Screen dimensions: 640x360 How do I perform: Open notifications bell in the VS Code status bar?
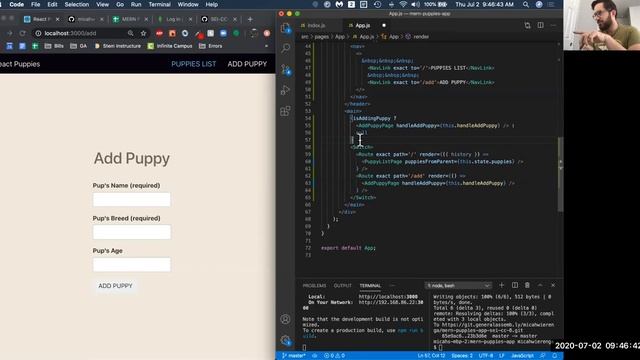555,356
